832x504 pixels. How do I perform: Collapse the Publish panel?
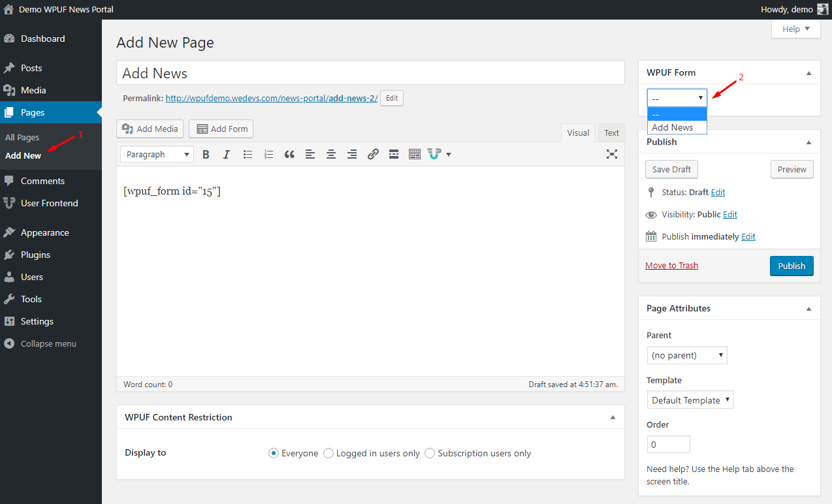[x=808, y=142]
